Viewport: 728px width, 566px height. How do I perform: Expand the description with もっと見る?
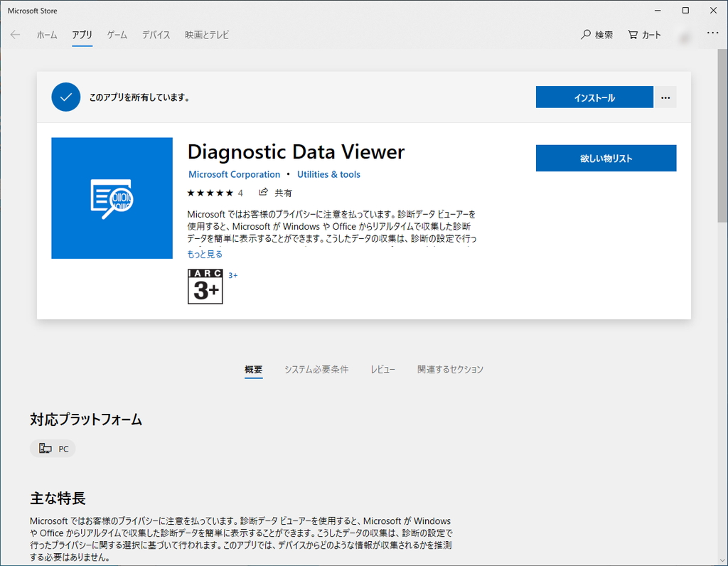tap(204, 253)
